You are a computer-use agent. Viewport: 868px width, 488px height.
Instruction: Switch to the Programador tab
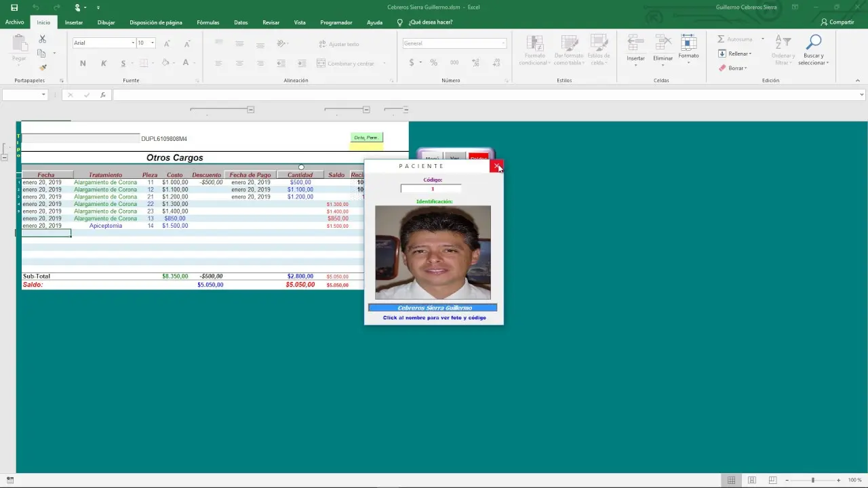(x=336, y=22)
